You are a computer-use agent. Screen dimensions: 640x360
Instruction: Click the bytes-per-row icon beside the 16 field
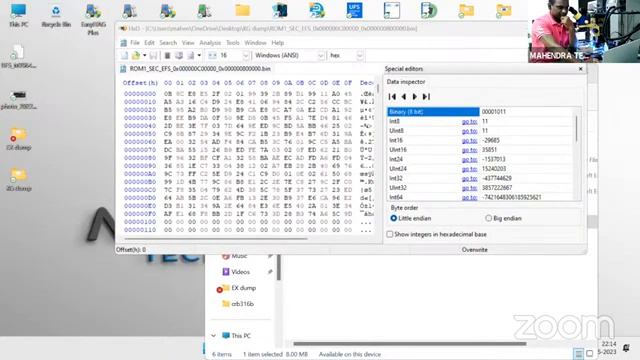(x=212, y=56)
